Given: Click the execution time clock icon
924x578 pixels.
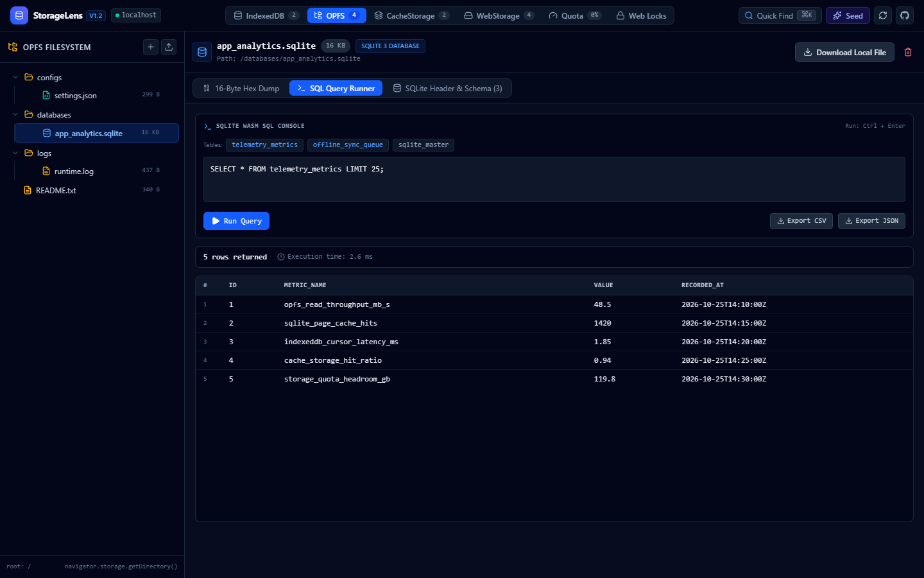Looking at the screenshot, I should click(281, 257).
